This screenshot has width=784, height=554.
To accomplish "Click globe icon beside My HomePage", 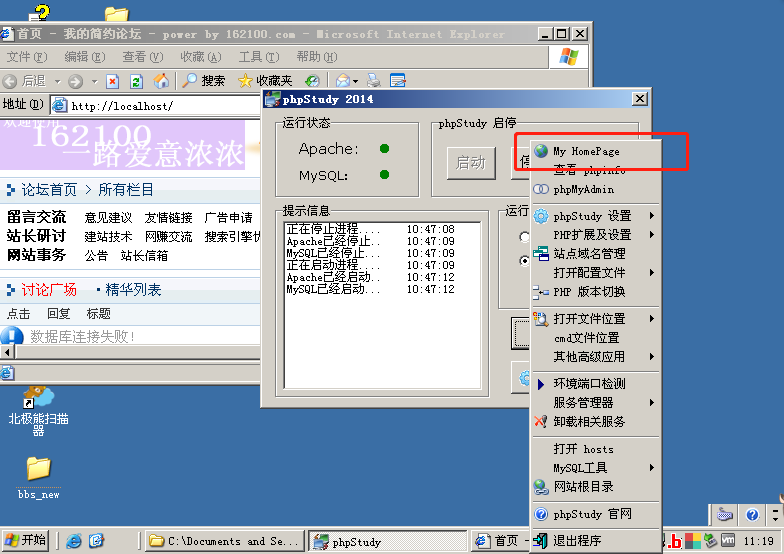I will tap(541, 150).
